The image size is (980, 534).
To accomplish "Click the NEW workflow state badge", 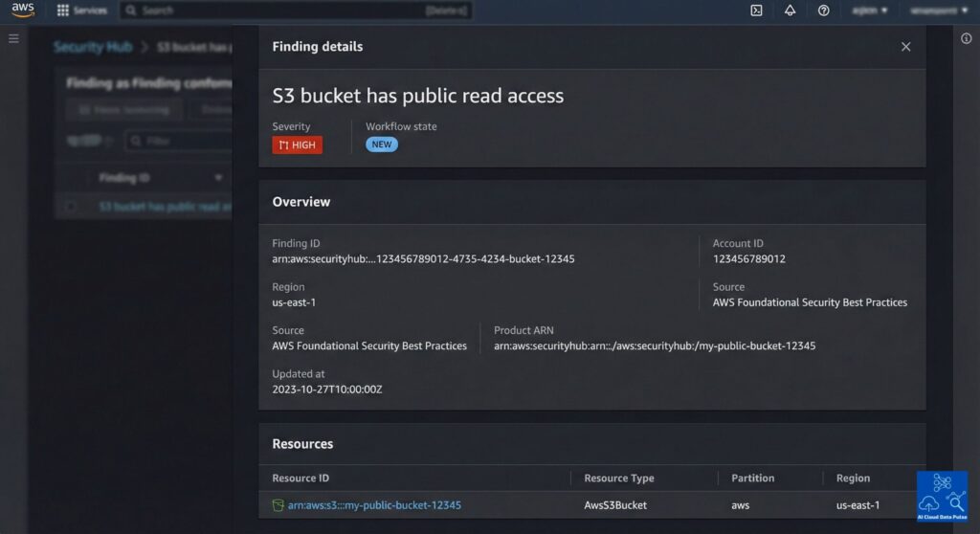I will point(382,145).
